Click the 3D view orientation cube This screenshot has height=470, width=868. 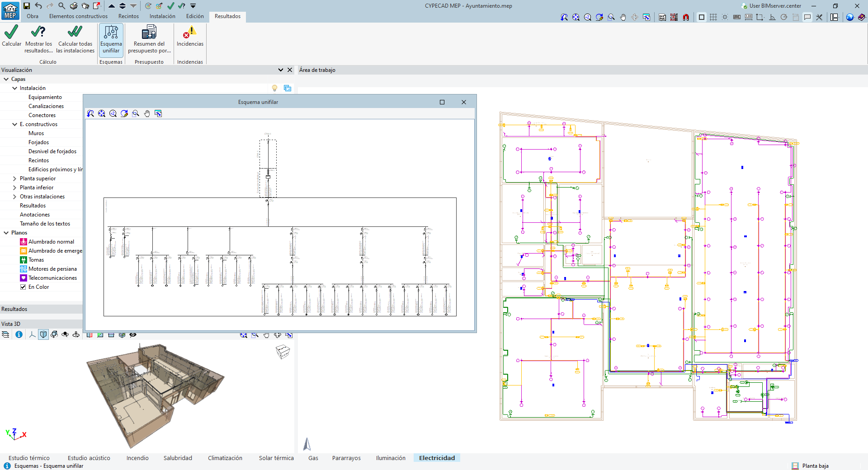[283, 352]
